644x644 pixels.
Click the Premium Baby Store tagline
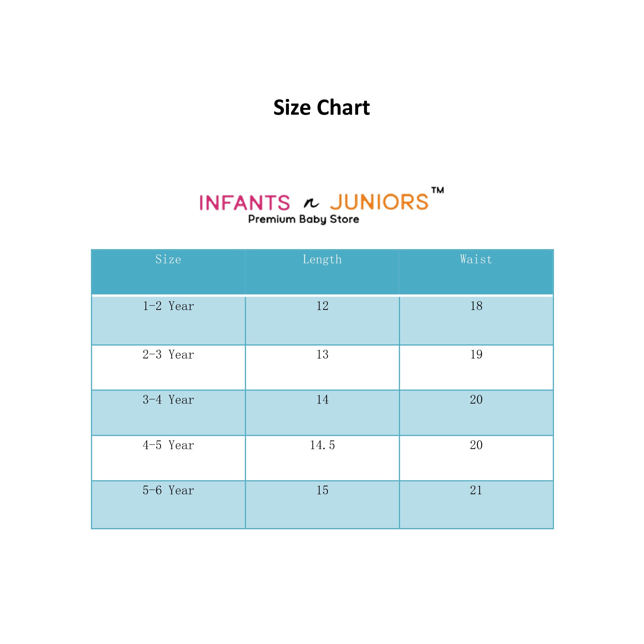click(x=304, y=219)
